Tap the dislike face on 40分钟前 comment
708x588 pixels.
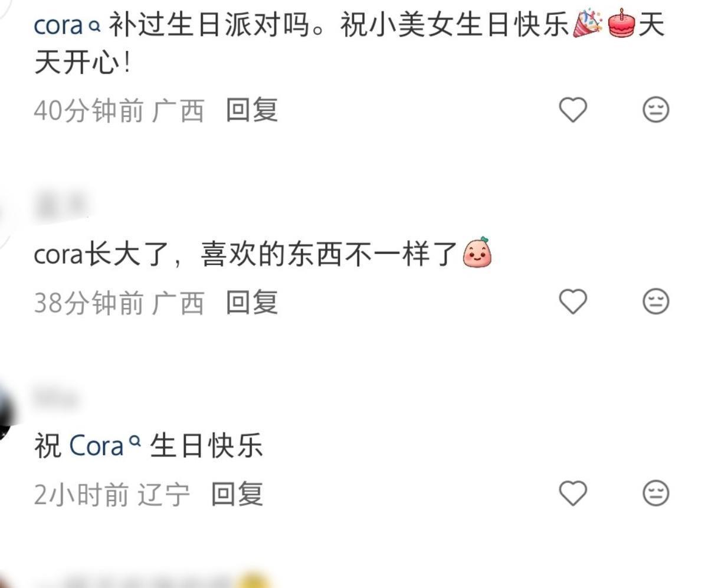click(655, 110)
